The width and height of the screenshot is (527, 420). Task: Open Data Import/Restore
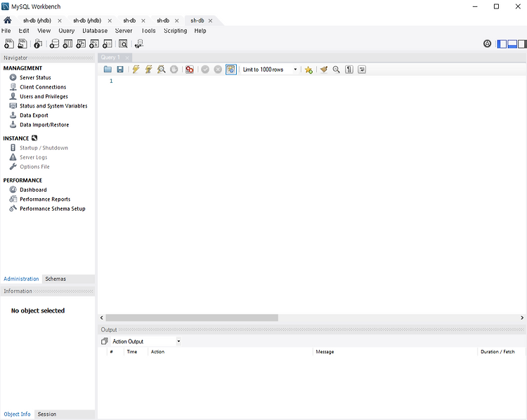[44, 124]
